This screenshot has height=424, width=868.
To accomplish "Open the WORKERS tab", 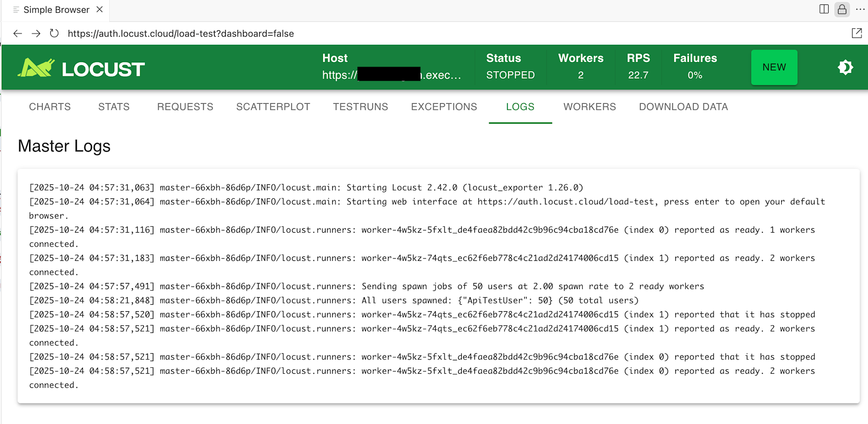I will click(x=589, y=107).
